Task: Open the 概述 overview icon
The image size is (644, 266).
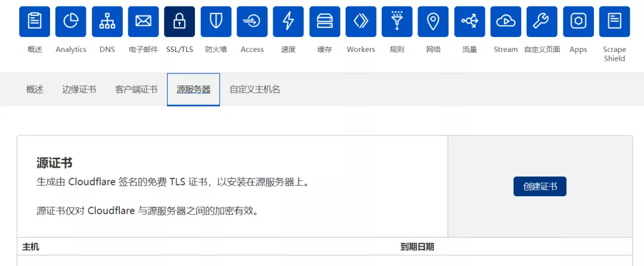Action: coord(35,21)
